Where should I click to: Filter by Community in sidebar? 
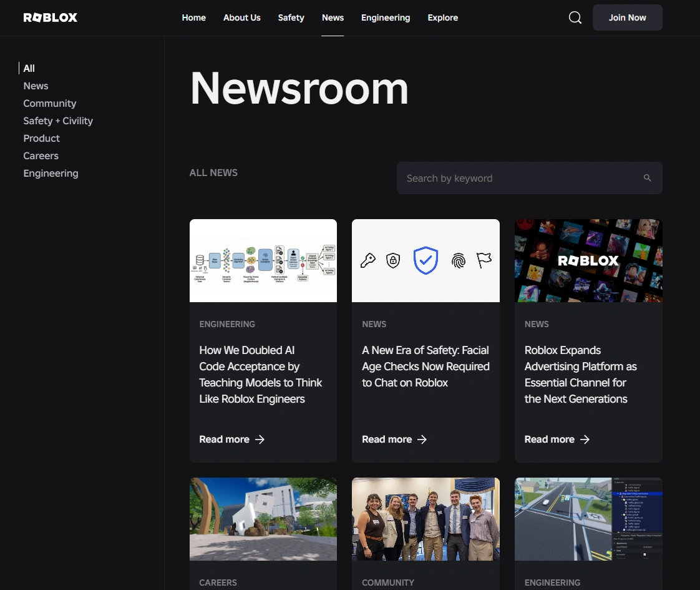(x=49, y=103)
